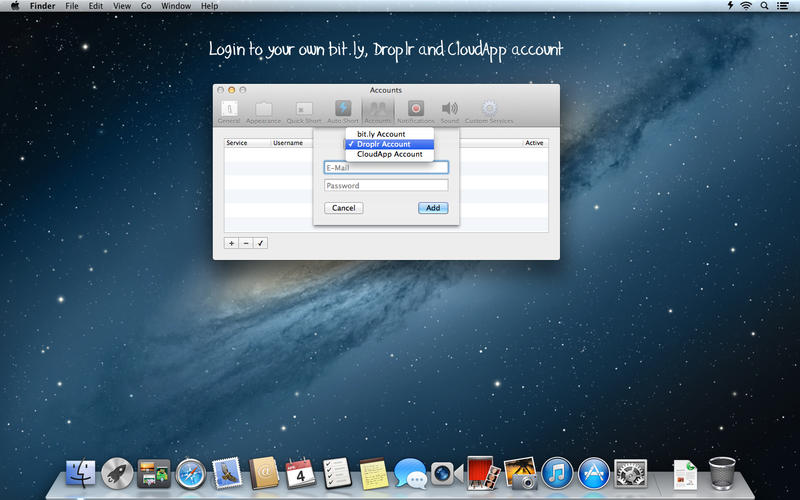Screen dimensions: 800x500
Task: Open Notification Center from menu bar
Action: 782,6
